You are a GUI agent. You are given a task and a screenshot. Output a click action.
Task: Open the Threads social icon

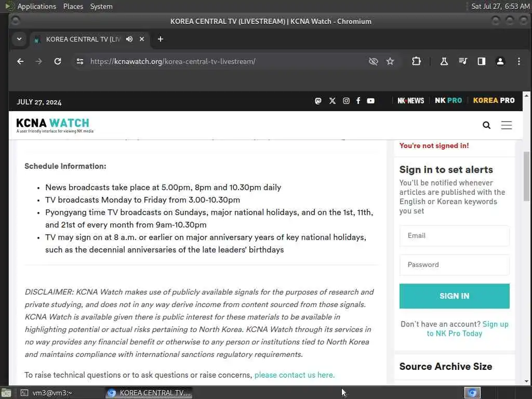tap(318, 101)
